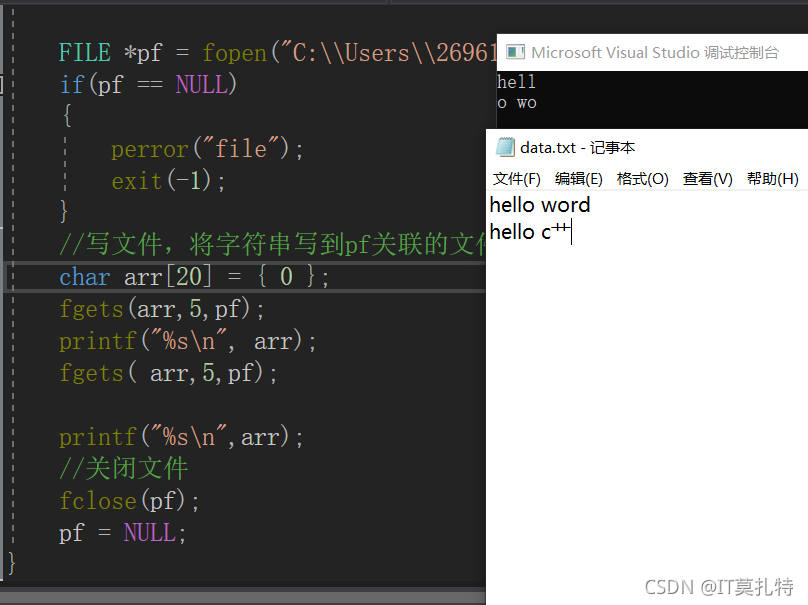Click the //写文件 comment line
This screenshot has height=605, width=808.
[272, 244]
